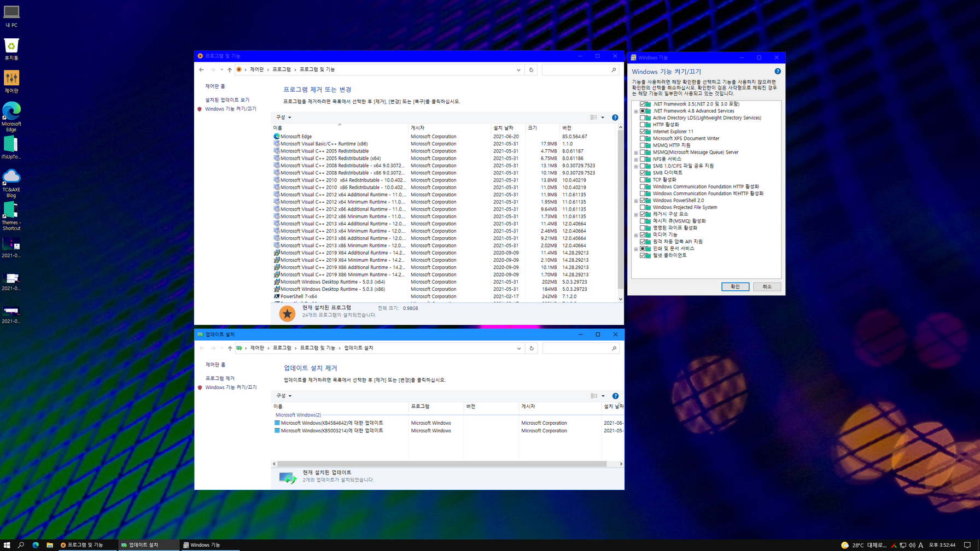Image resolution: width=980 pixels, height=551 pixels.
Task: Switch to 업데이트 설치 taskbar item
Action: pyautogui.click(x=149, y=545)
